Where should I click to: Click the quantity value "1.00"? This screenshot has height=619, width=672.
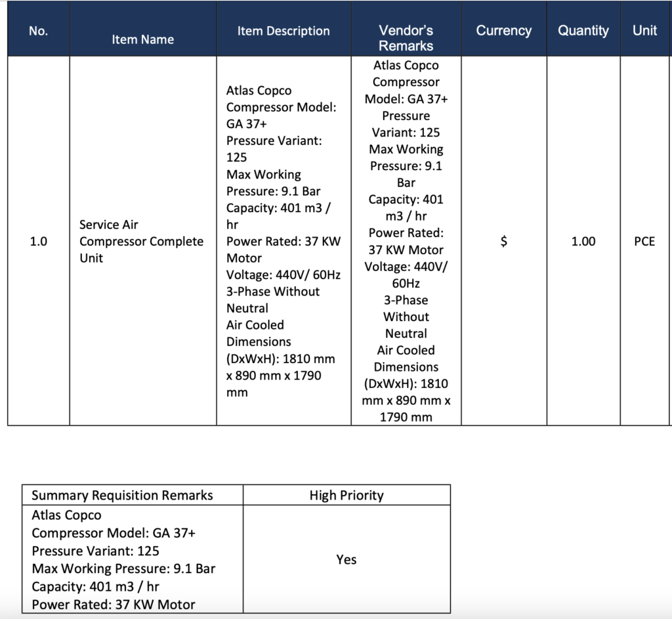tap(583, 242)
